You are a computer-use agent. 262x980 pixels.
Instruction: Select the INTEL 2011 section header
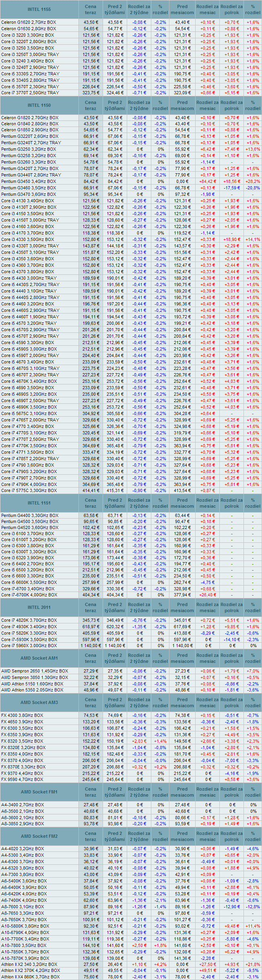[39, 607]
